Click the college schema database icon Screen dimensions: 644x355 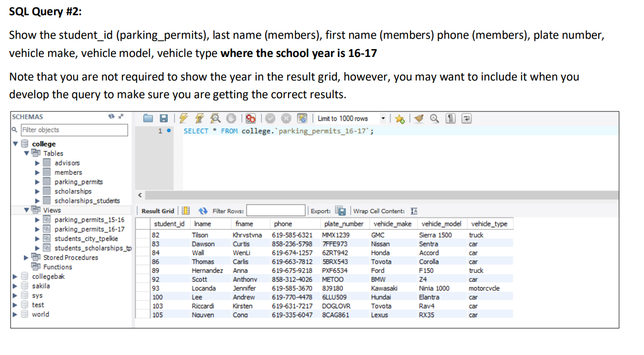coord(24,144)
